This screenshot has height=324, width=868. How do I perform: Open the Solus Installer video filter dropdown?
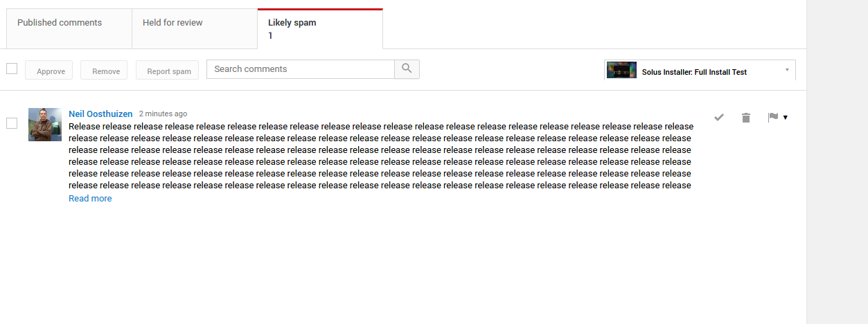[700, 71]
